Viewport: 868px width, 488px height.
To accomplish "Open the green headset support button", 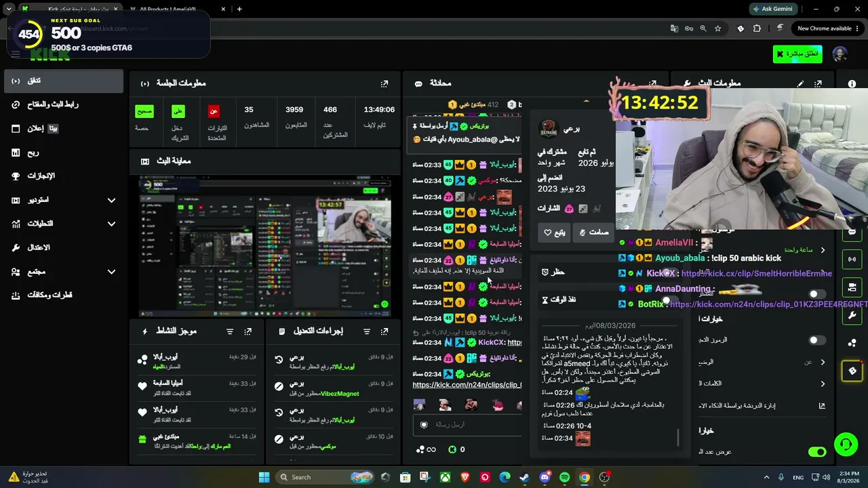I will coord(846,445).
